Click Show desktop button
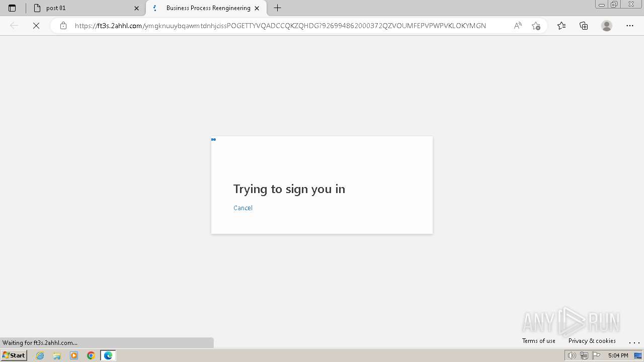Screen dimensions: 644x362 [x=638, y=355]
